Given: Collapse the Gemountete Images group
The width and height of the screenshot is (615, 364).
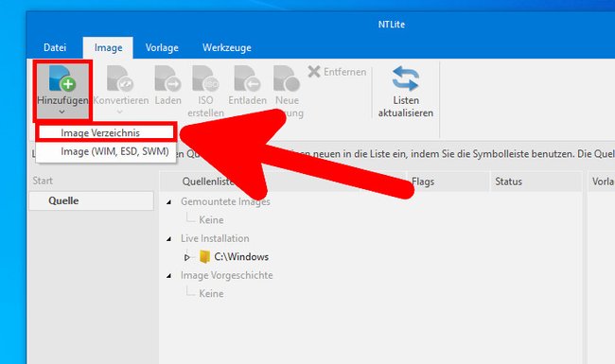Looking at the screenshot, I should coord(169,202).
